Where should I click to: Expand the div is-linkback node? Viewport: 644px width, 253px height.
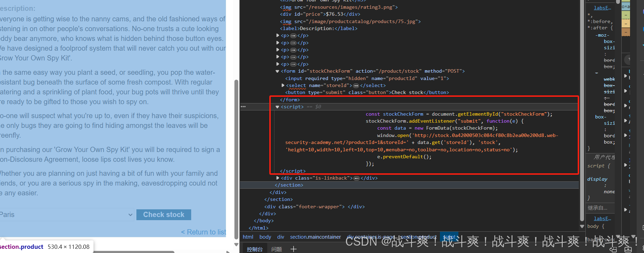pos(278,178)
